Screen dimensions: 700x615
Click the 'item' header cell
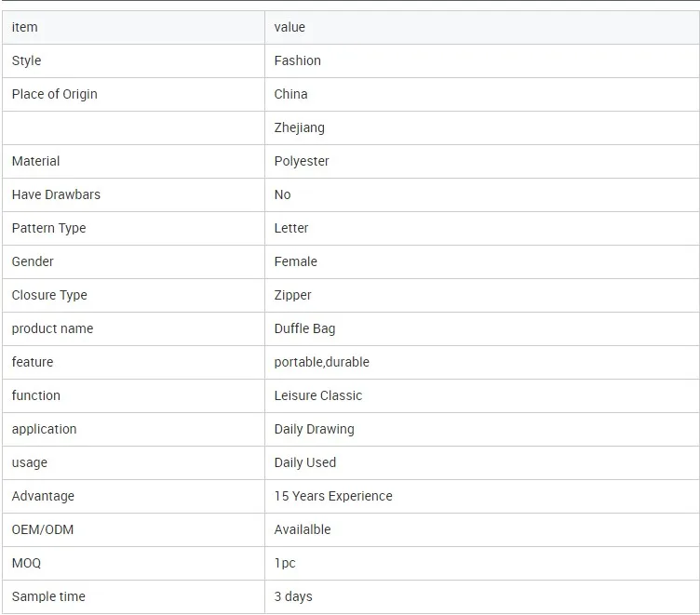click(25, 27)
